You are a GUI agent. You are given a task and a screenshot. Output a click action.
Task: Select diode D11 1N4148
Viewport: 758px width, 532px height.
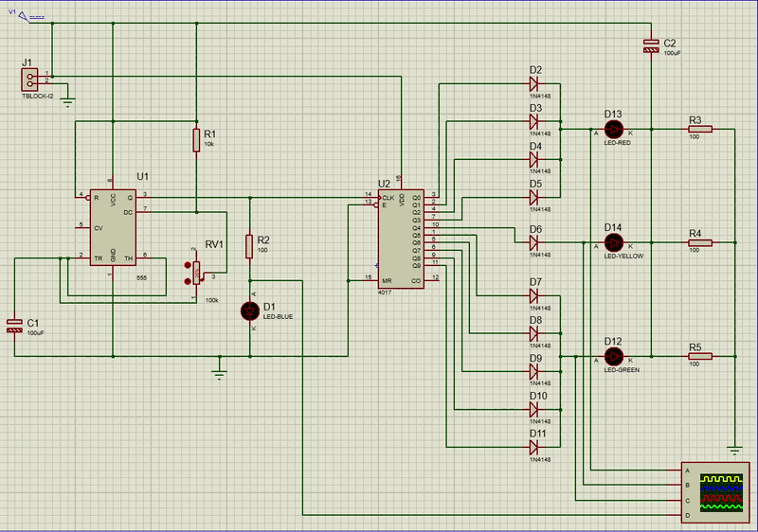pyautogui.click(x=533, y=447)
